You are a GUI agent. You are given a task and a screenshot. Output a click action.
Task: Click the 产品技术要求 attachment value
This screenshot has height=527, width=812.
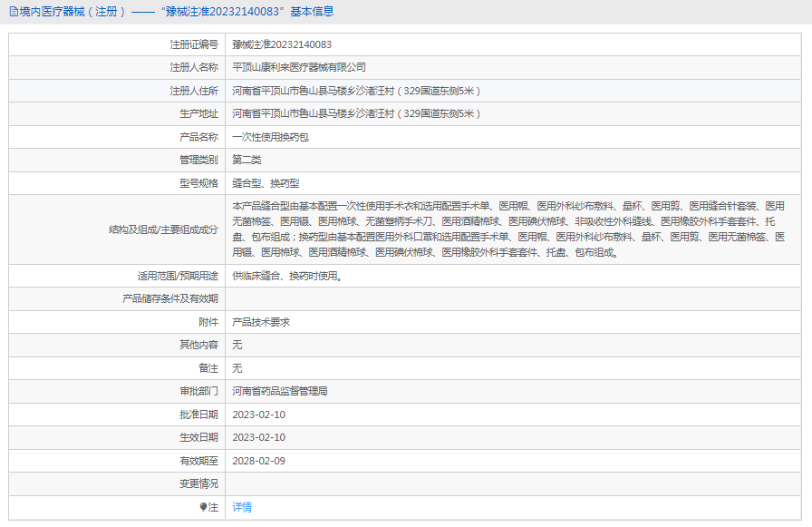pyautogui.click(x=260, y=322)
